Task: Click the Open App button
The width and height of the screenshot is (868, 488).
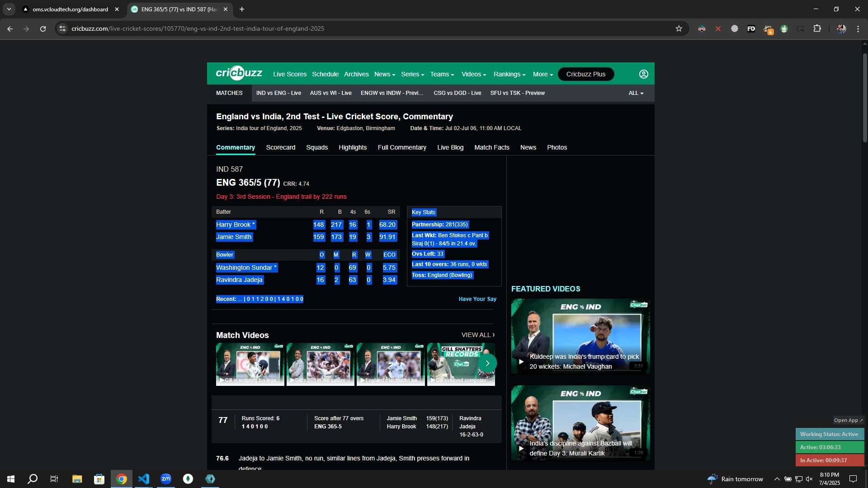Action: tap(848, 420)
